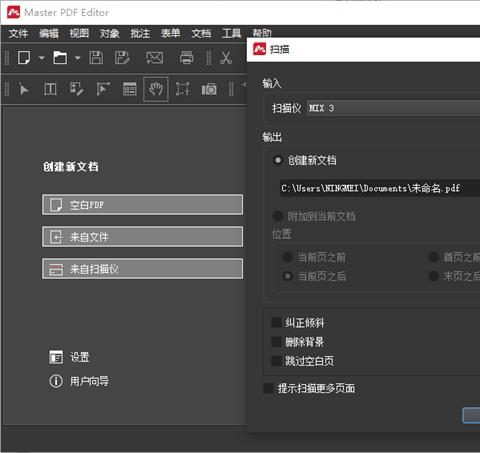Open the 编辑 menu
This screenshot has width=480, height=453.
(49, 33)
